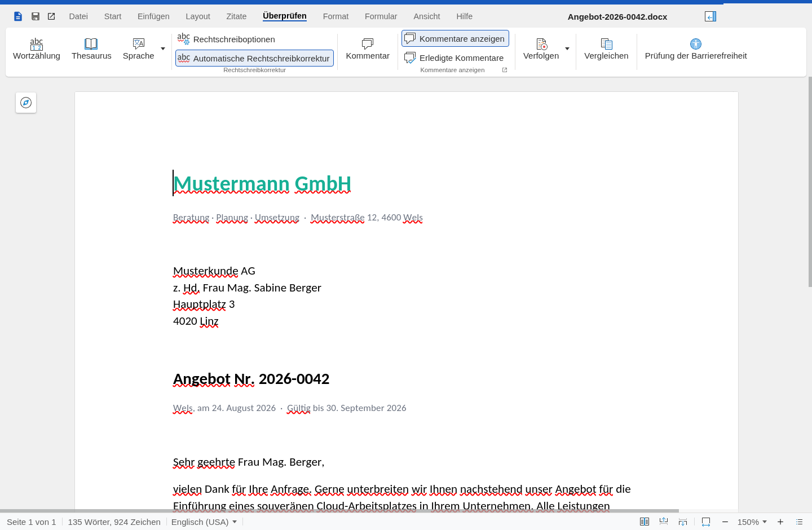Screen dimensions: 812x530
Task: Open the 150% zoom level dropdown
Action: pyautogui.click(x=752, y=522)
